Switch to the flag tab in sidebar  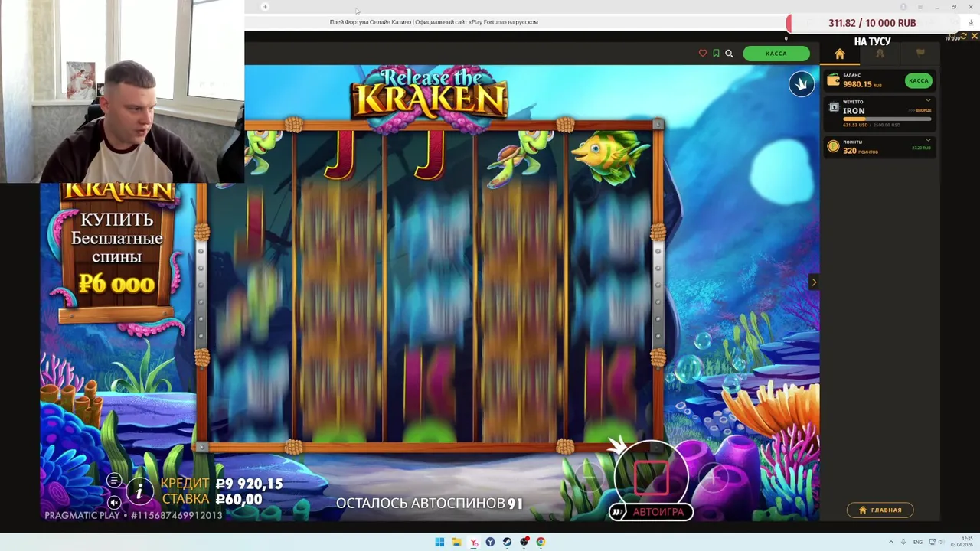click(x=920, y=54)
